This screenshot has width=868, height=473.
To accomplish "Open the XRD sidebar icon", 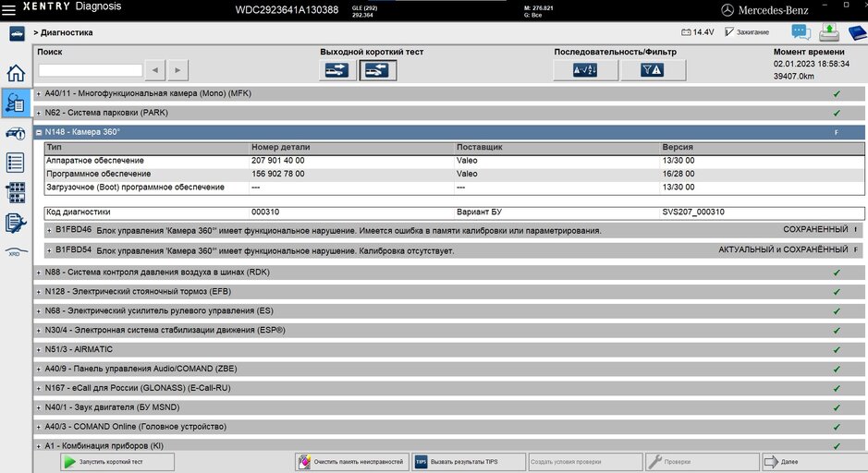I will click(16, 252).
